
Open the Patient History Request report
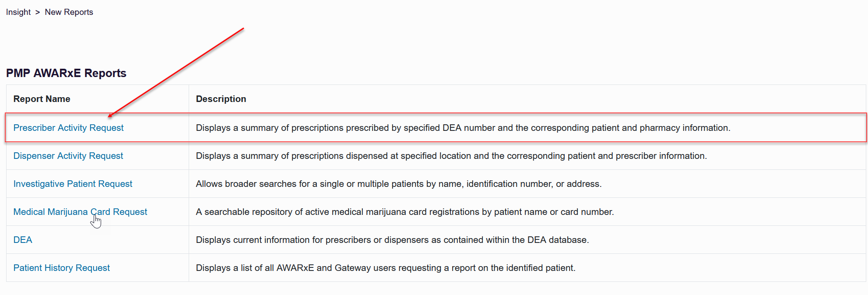pyautogui.click(x=62, y=268)
